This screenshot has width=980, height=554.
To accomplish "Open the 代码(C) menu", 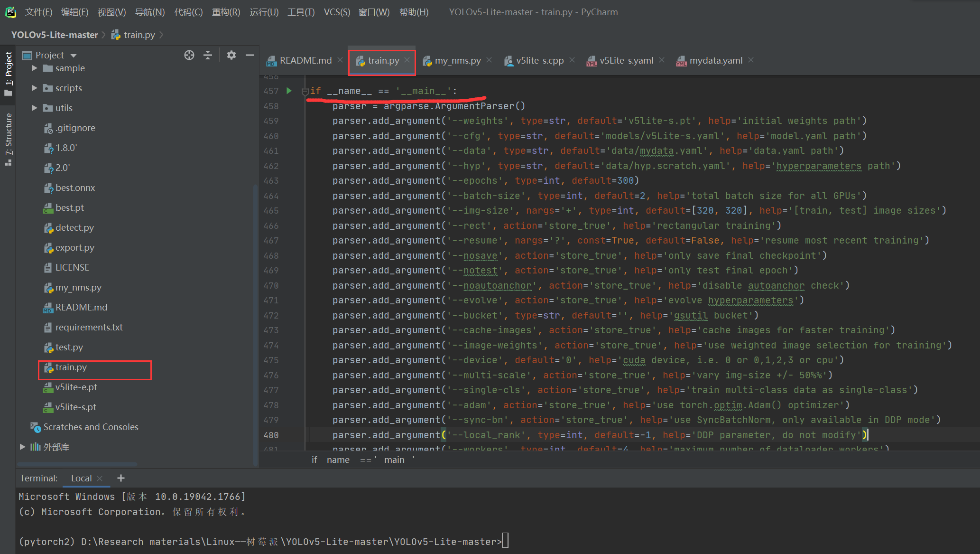I will [x=188, y=12].
